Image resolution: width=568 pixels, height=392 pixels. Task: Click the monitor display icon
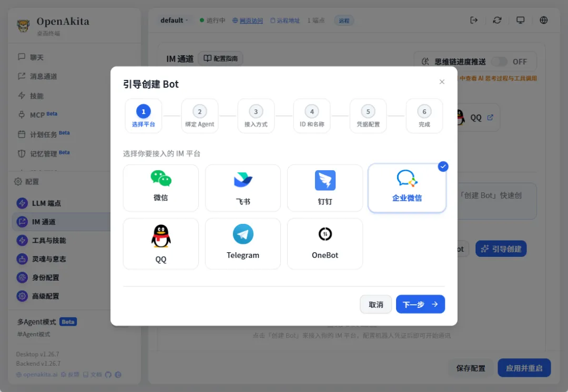click(x=520, y=20)
